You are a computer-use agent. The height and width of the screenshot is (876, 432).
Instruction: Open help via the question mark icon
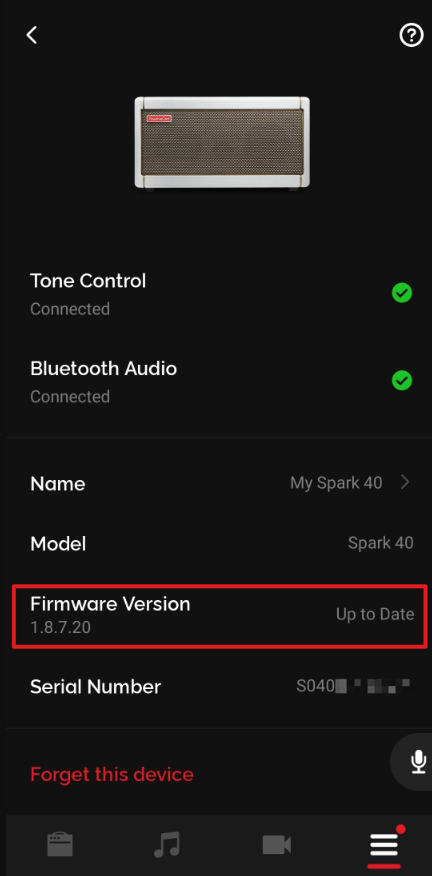click(411, 36)
